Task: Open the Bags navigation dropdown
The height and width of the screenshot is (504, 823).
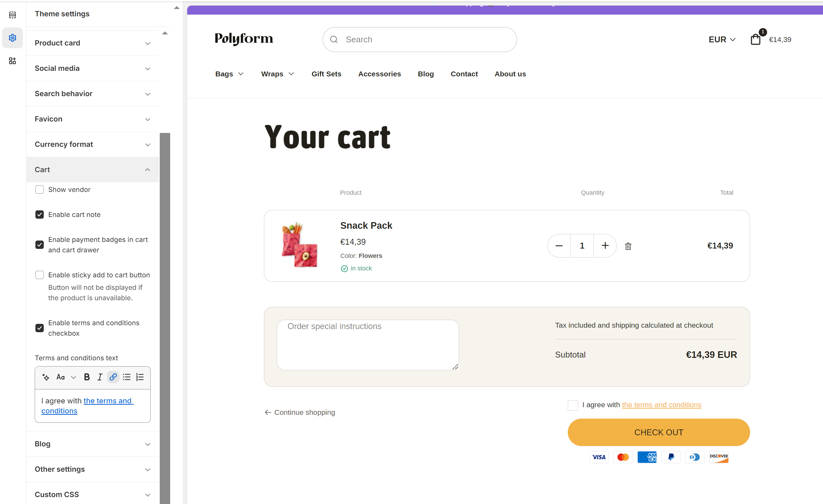Action: point(229,74)
